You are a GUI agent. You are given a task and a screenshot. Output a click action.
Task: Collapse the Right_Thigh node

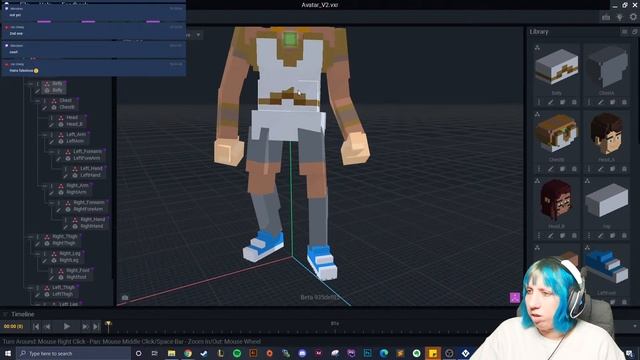pyautogui.click(x=31, y=237)
